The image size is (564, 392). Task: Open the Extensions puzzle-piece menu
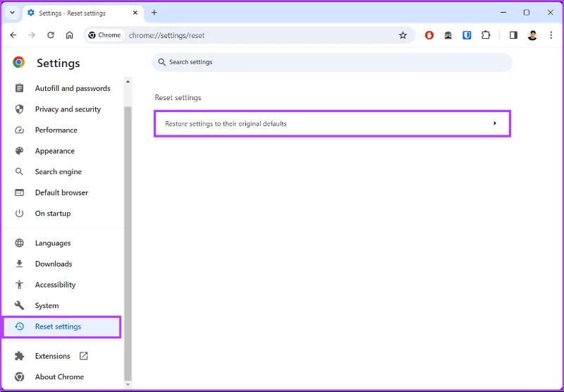click(486, 35)
